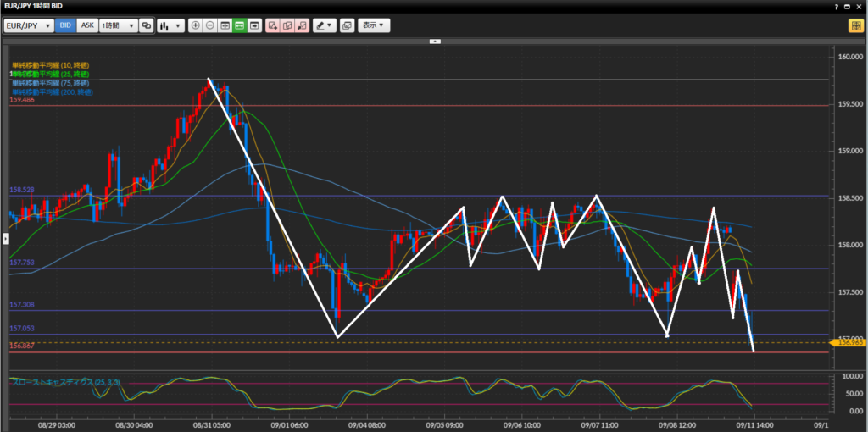Switch price display to BID
The image size is (868, 432).
tap(65, 25)
